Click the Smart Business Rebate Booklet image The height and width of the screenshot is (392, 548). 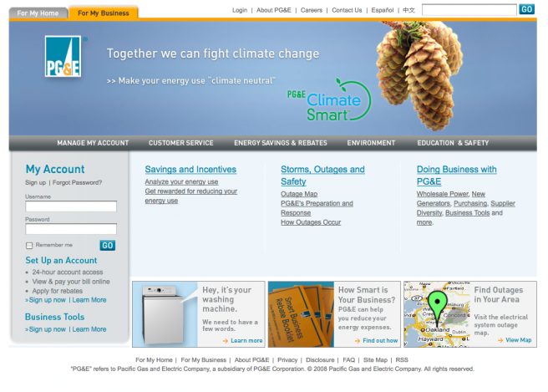[x=302, y=314]
